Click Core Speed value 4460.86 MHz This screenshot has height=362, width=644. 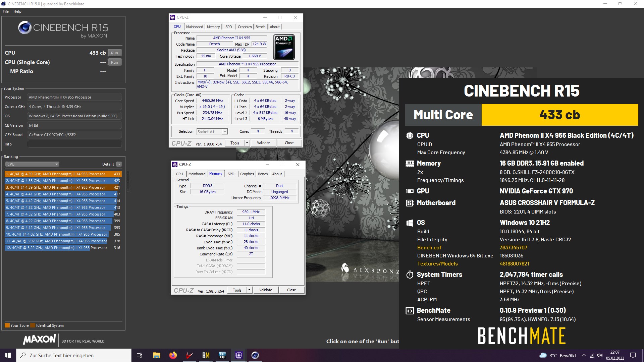(x=212, y=101)
